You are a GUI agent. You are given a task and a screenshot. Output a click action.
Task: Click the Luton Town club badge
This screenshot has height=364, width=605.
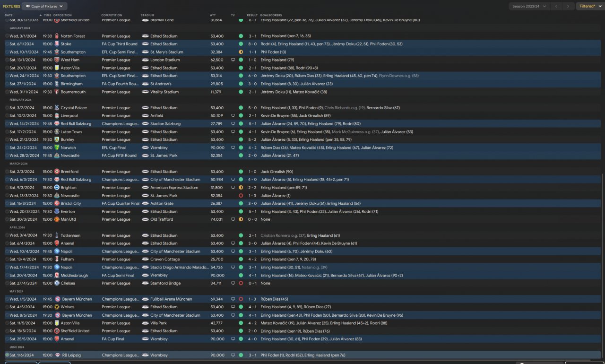tap(57, 132)
